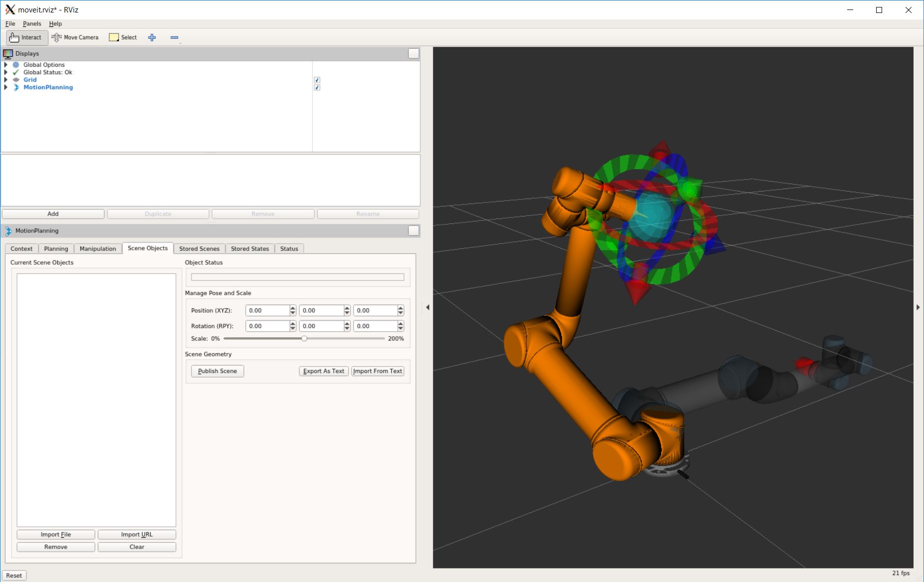Collapse the Displays panel via its header box
Viewport: 924px width, 582px height.
(x=413, y=53)
